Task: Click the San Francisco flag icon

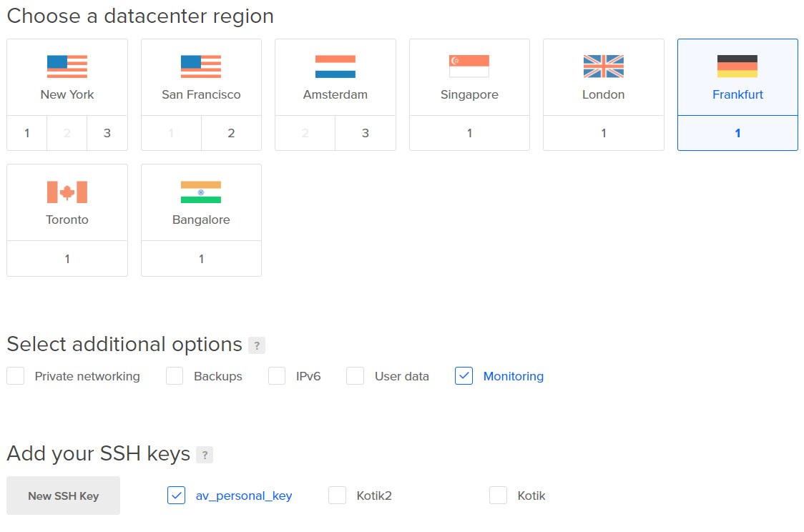Action: tap(201, 66)
